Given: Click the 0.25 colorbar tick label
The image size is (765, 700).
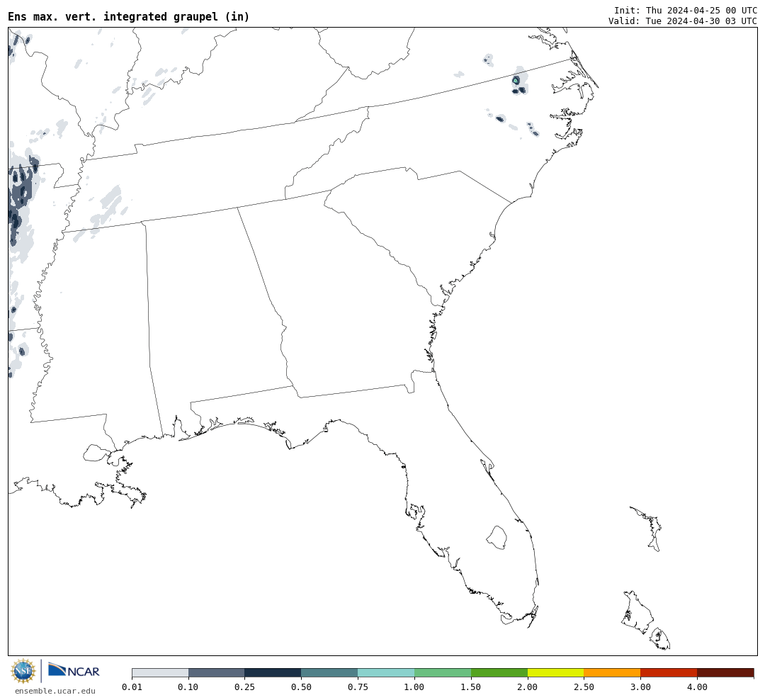Looking at the screenshot, I should (244, 687).
